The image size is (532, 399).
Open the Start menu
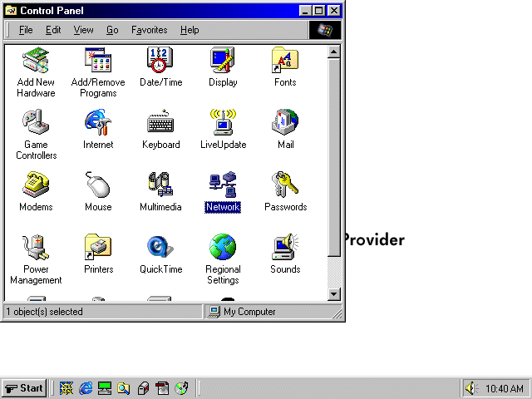pyautogui.click(x=24, y=388)
